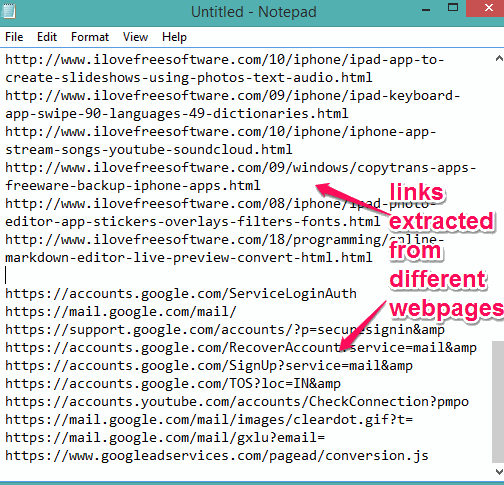504x485 pixels.
Task: Click the line 'app-swipe-90-languages-49-dictionaries.html'
Action: pyautogui.click(x=177, y=114)
